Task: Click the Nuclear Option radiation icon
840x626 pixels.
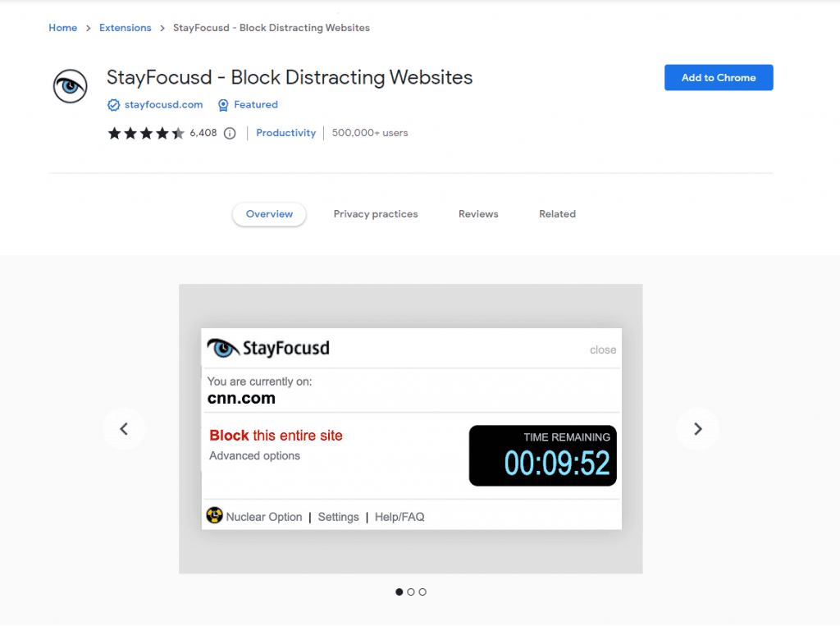Action: (x=214, y=515)
